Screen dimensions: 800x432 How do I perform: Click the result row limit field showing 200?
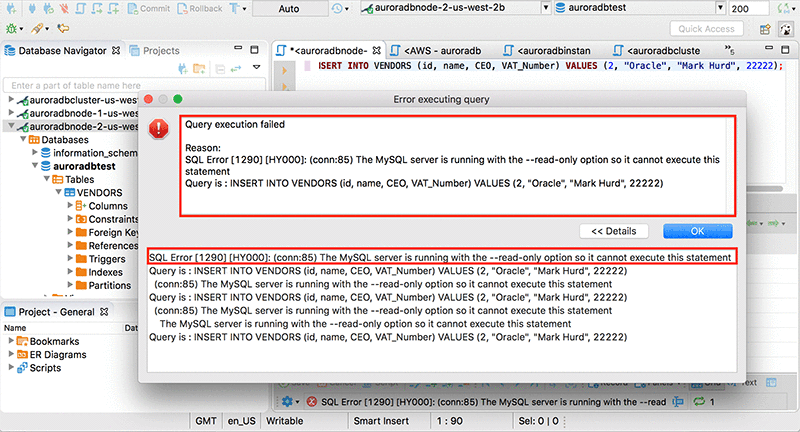[x=748, y=8]
